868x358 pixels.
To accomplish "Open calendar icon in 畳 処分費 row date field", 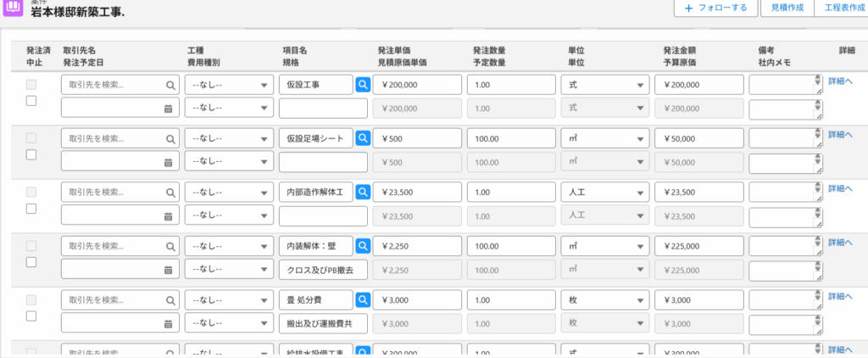I will pos(168,323).
